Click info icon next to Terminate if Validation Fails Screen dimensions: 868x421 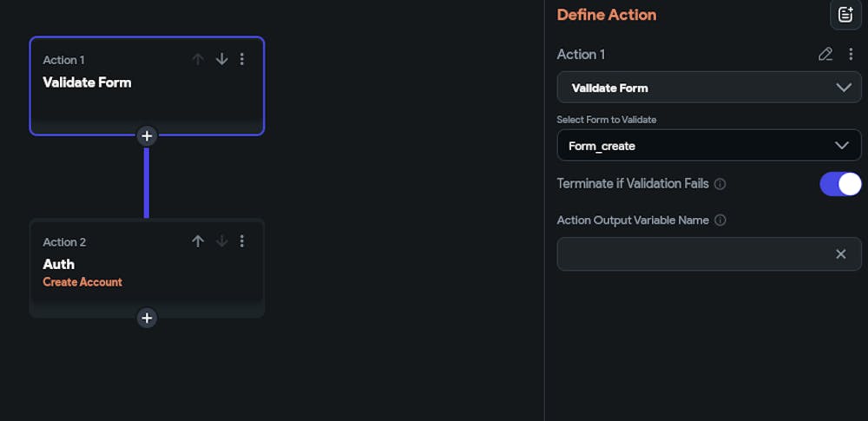720,184
